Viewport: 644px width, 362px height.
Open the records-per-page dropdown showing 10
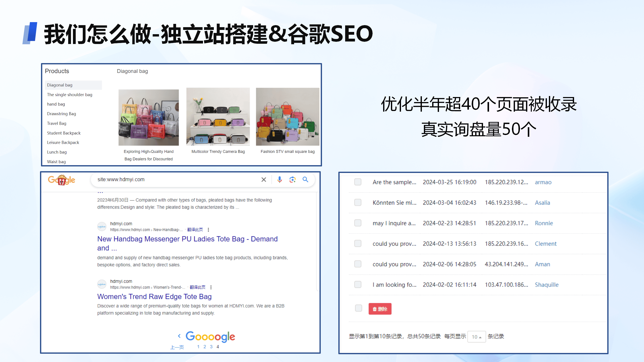pos(476,337)
